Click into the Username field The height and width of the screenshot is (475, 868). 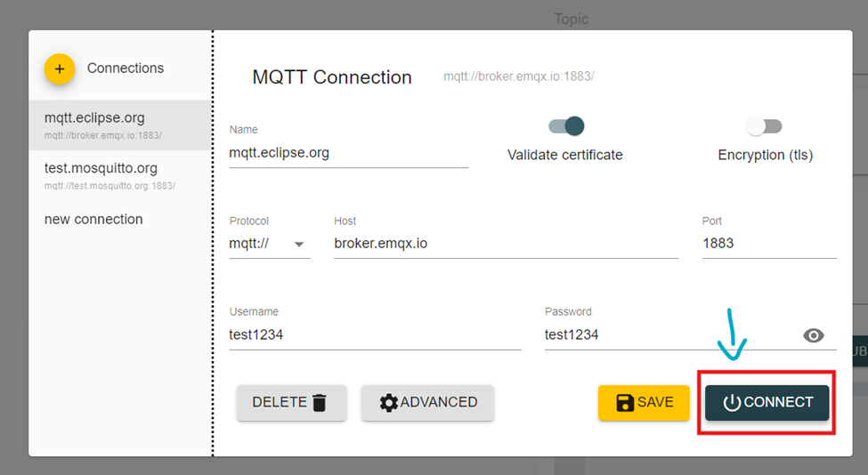point(374,335)
